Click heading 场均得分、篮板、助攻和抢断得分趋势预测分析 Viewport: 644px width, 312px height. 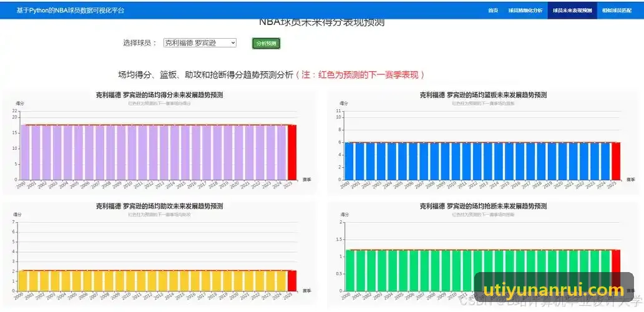click(x=206, y=75)
